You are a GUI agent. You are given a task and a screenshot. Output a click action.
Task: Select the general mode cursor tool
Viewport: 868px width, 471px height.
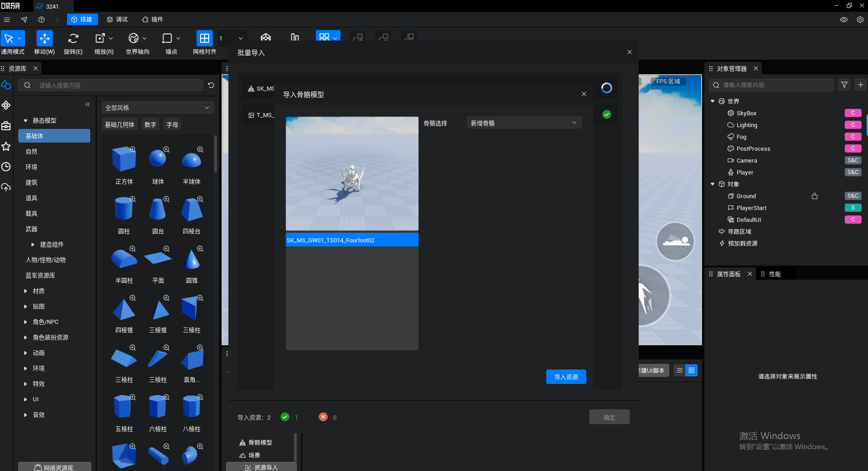[9, 39]
